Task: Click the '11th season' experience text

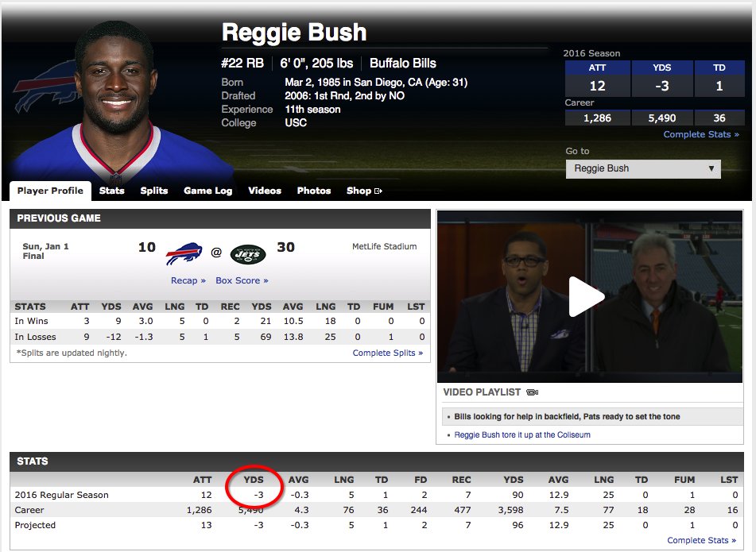Action: (312, 110)
